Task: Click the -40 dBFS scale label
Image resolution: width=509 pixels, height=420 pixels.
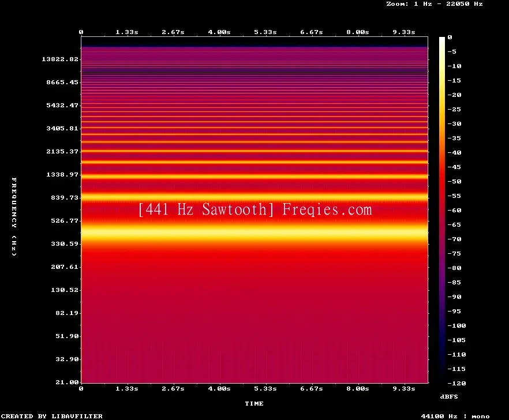Action: pyautogui.click(x=454, y=152)
